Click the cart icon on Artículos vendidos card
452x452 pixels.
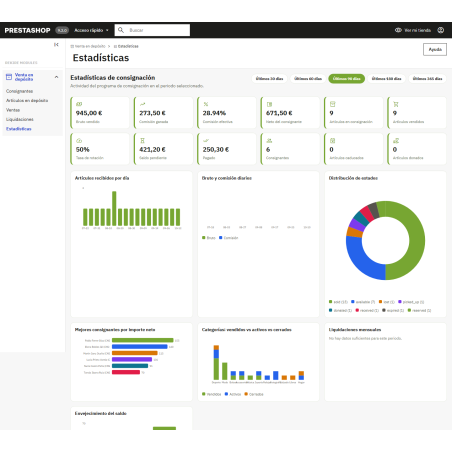[x=396, y=104]
